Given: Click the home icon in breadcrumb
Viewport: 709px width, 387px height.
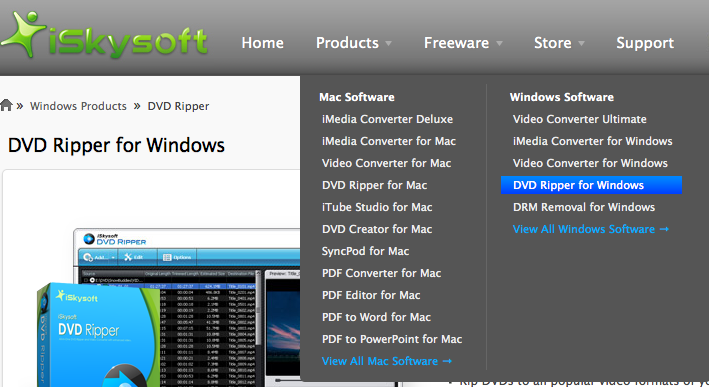Looking at the screenshot, I should (x=6, y=105).
